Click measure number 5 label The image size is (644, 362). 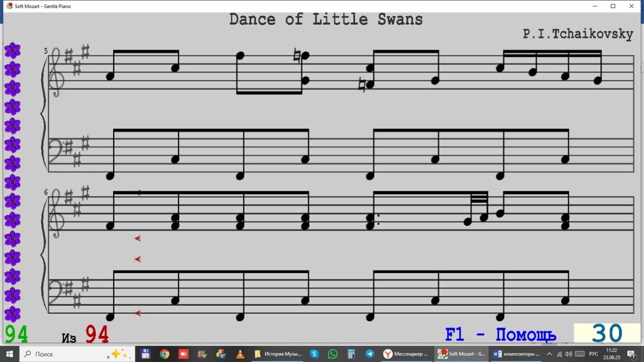(x=46, y=51)
